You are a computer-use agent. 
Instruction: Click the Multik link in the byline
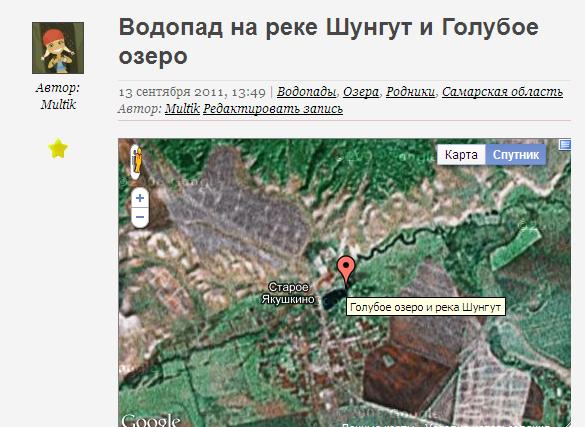[x=182, y=109]
